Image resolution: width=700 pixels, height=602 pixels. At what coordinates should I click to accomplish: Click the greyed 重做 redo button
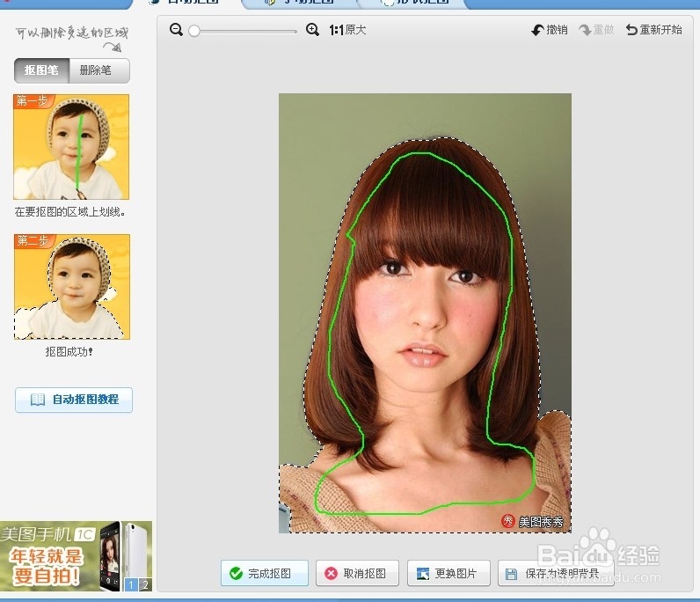coord(596,30)
